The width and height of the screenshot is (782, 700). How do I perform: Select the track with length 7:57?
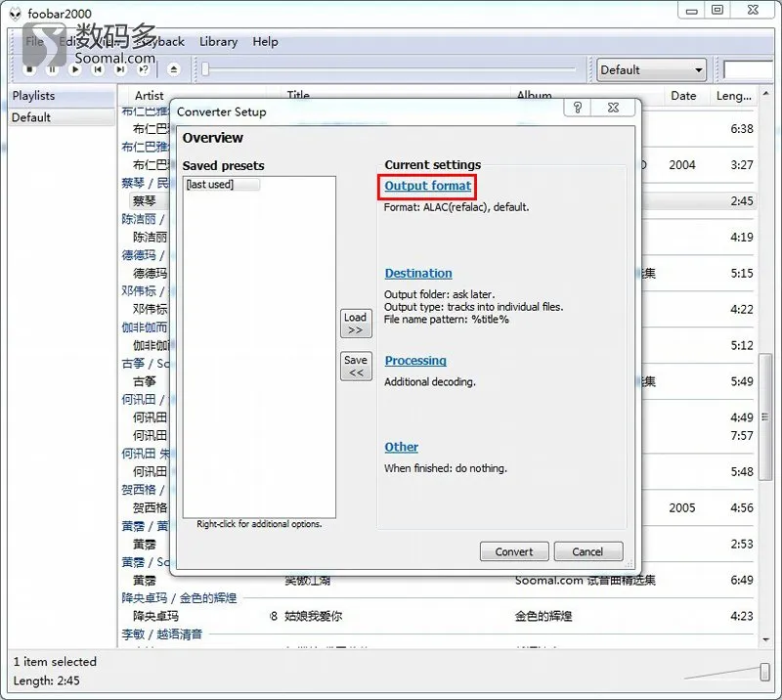tap(742, 436)
